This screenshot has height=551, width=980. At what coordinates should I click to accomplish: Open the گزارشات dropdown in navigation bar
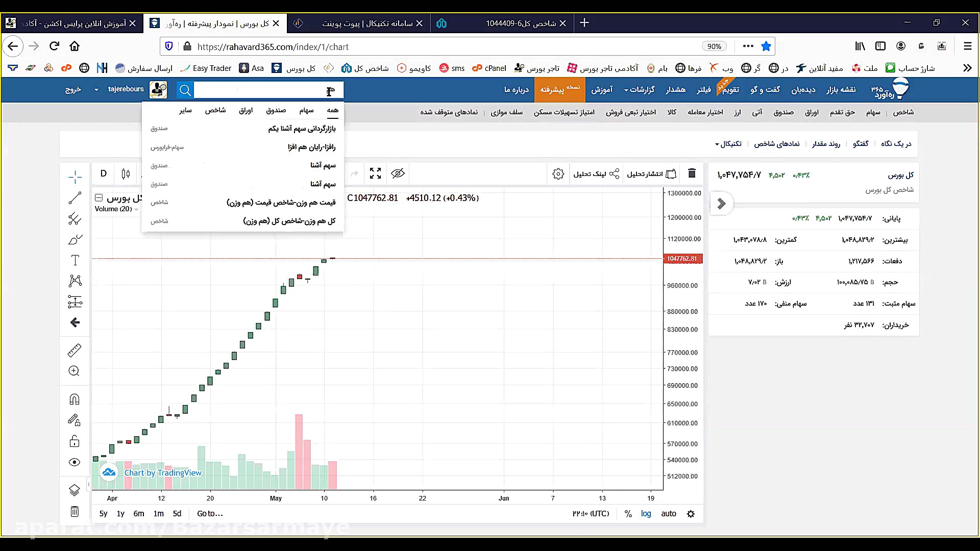click(x=639, y=90)
